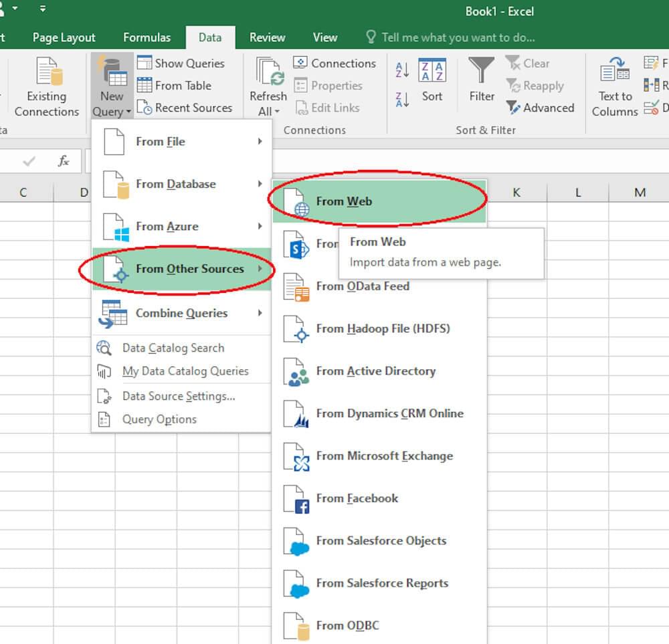Sort descending with the Z-to-A icon
Viewport: 669px width, 644px height.
coord(402,100)
